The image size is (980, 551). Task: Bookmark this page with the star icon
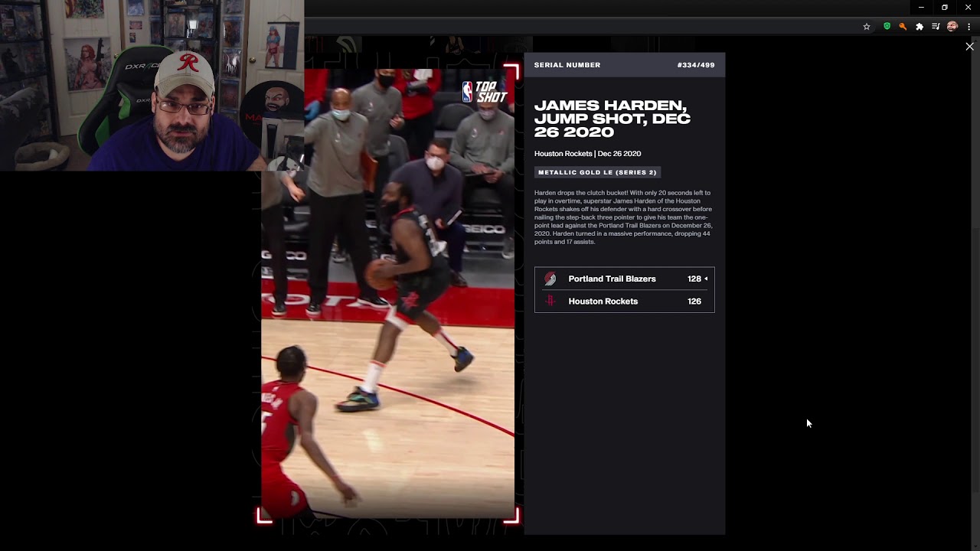tap(867, 27)
